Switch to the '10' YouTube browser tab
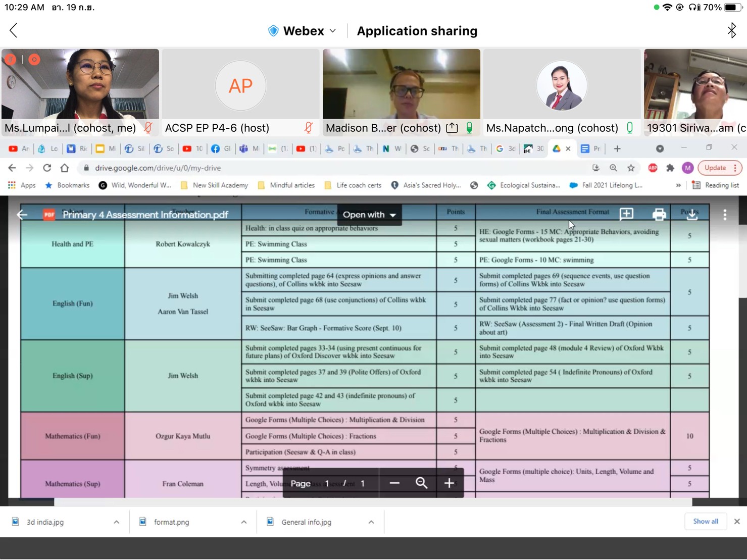Screen dimensions: 747x560 (193, 148)
